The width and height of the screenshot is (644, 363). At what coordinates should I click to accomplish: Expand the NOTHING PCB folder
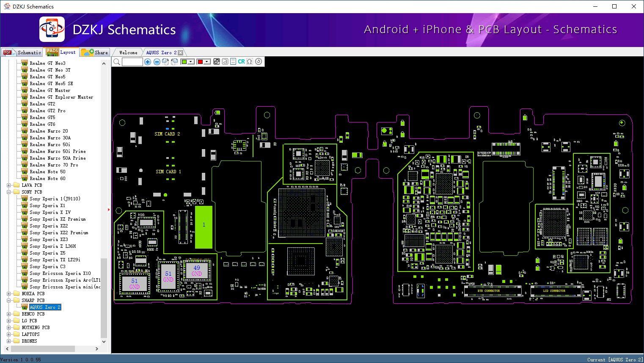pos(9,327)
